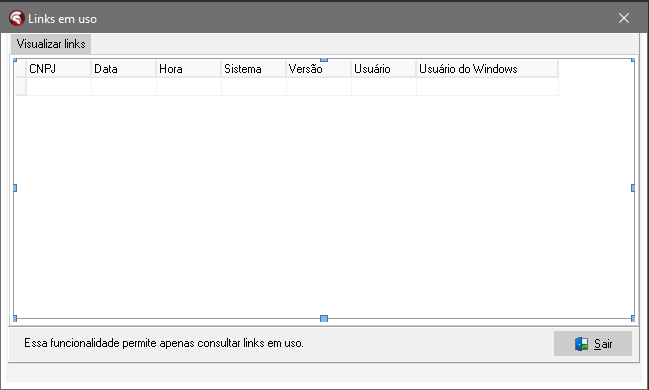
Task: Click the Usuário do Windows column header
Action: tap(488, 69)
